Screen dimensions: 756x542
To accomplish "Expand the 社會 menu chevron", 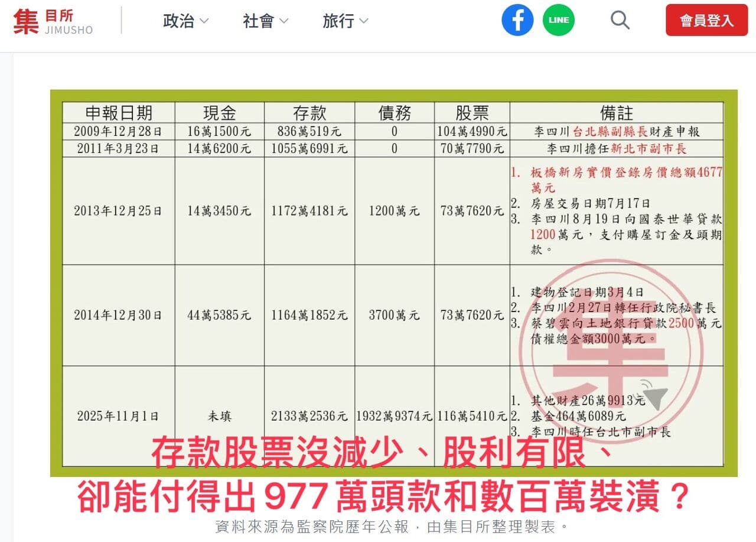I will [x=283, y=21].
